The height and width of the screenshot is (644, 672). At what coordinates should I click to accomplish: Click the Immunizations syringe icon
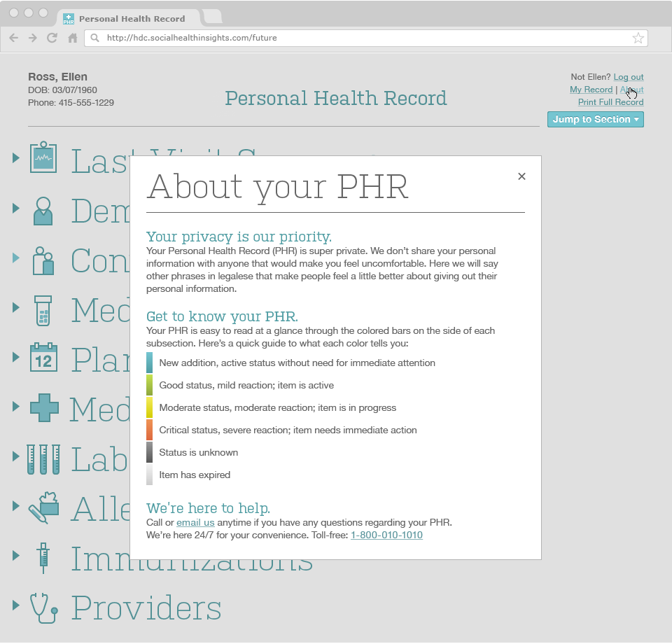coord(43,558)
